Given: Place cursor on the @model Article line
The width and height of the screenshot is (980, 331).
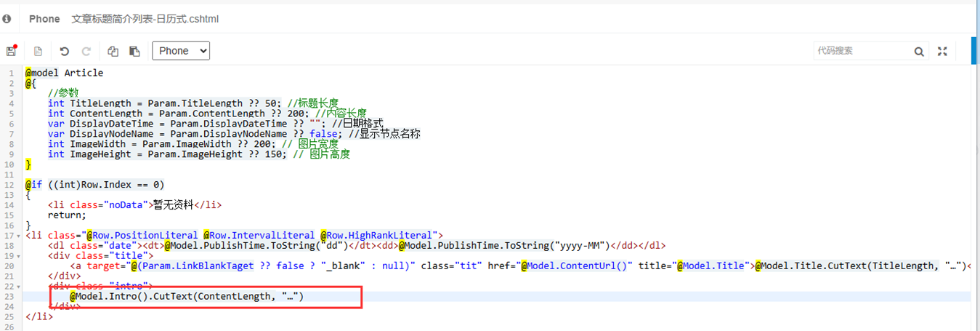Looking at the screenshot, I should click(65, 73).
